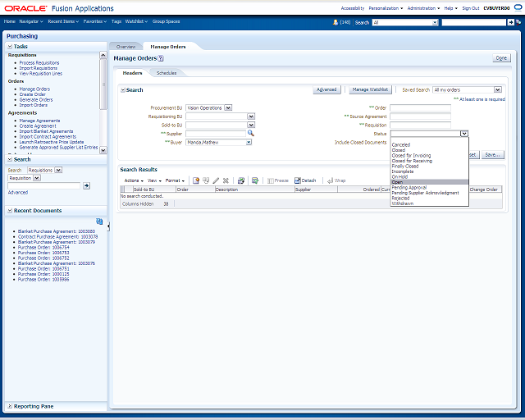525x420 pixels.
Task: Click the Delete X icon in results toolbar
Action: tap(226, 180)
